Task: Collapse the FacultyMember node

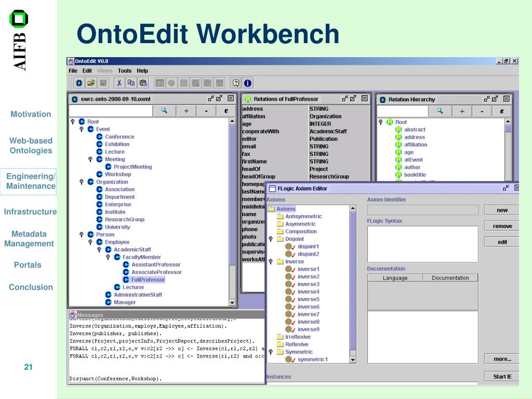Action: pyautogui.click(x=108, y=257)
